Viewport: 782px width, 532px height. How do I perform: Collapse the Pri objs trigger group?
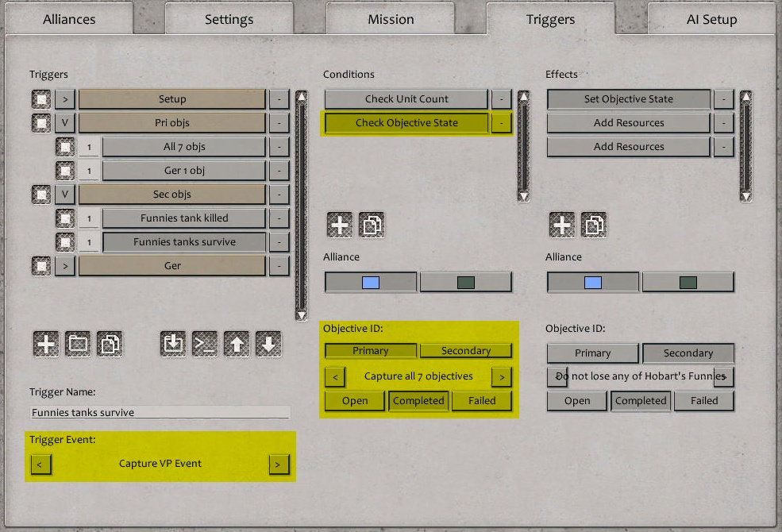64,122
